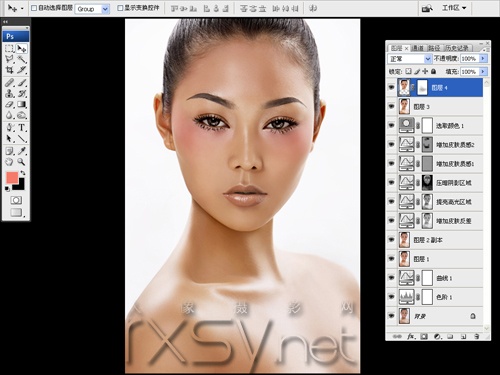
Task: Click the layer style fx button
Action: [x=411, y=337]
